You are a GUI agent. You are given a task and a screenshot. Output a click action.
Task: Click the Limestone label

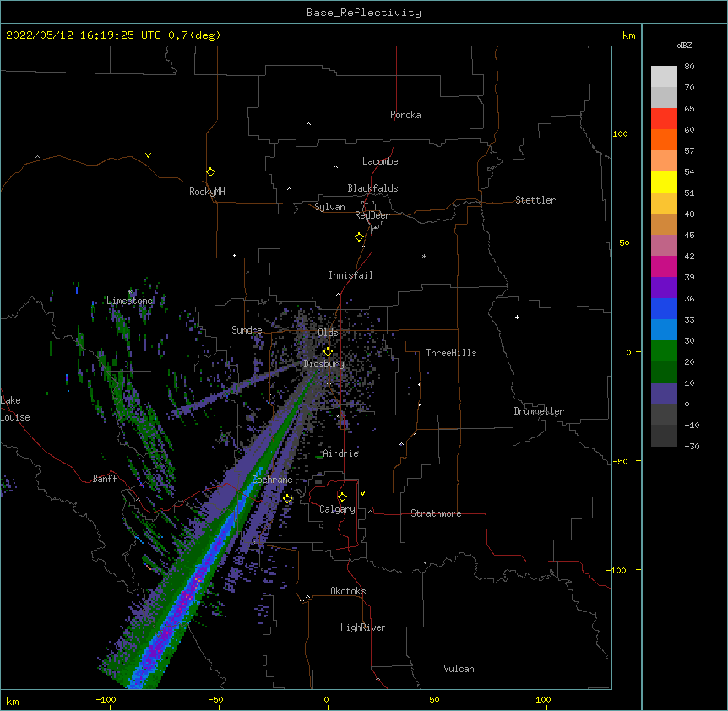129,301
